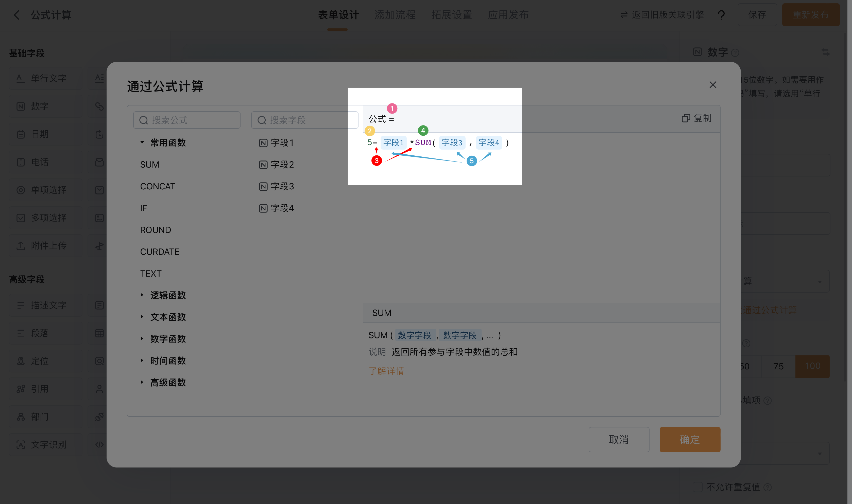
Task: Click the help icon next to 数字 title
Action: [735, 53]
